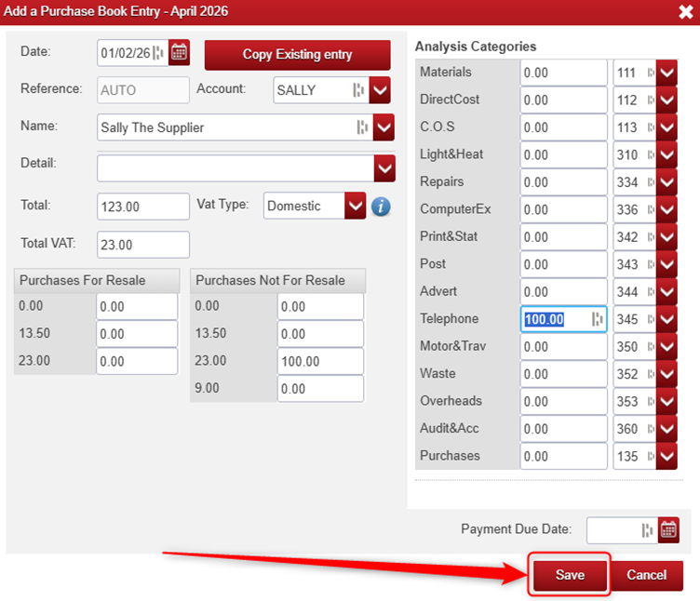
Task: Click Not For Resale 0.00 rate input
Action: click(x=320, y=306)
